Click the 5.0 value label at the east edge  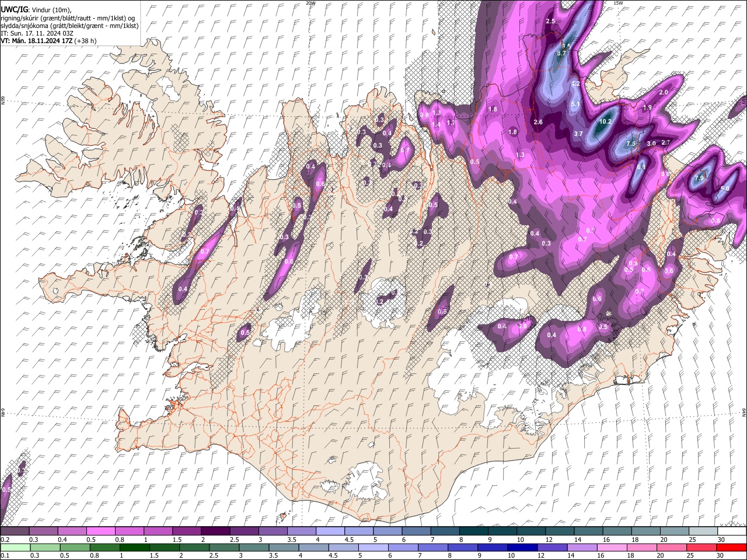point(725,188)
